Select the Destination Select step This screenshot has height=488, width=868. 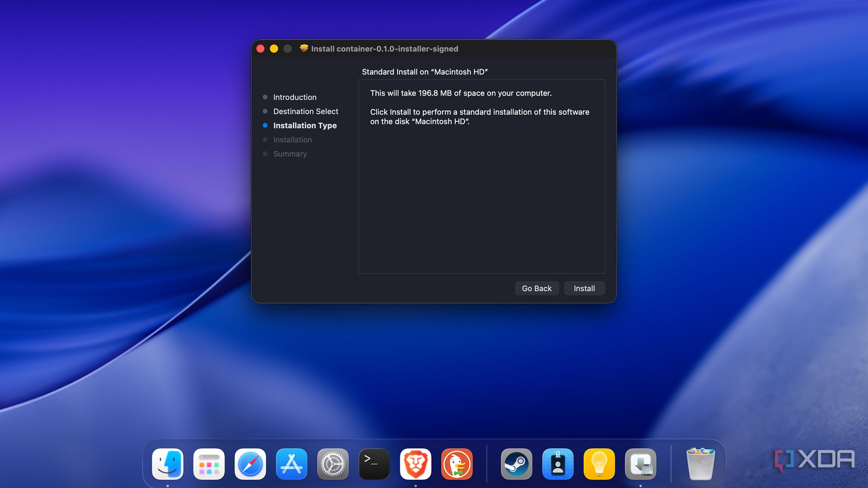[306, 112]
